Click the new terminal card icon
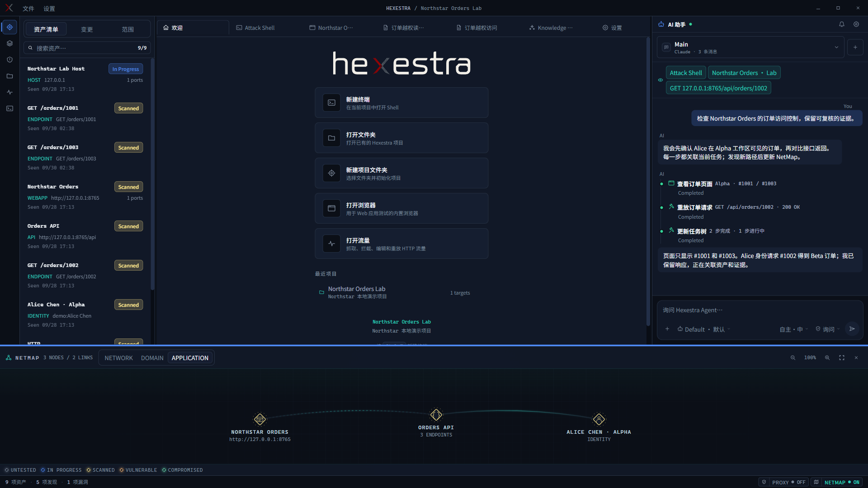Screen dimensions: 868x488 (331, 103)
